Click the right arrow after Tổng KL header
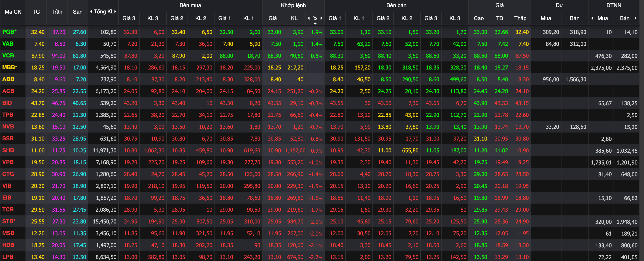Viewport: 644px width, 261px height. pyautogui.click(x=115, y=11)
